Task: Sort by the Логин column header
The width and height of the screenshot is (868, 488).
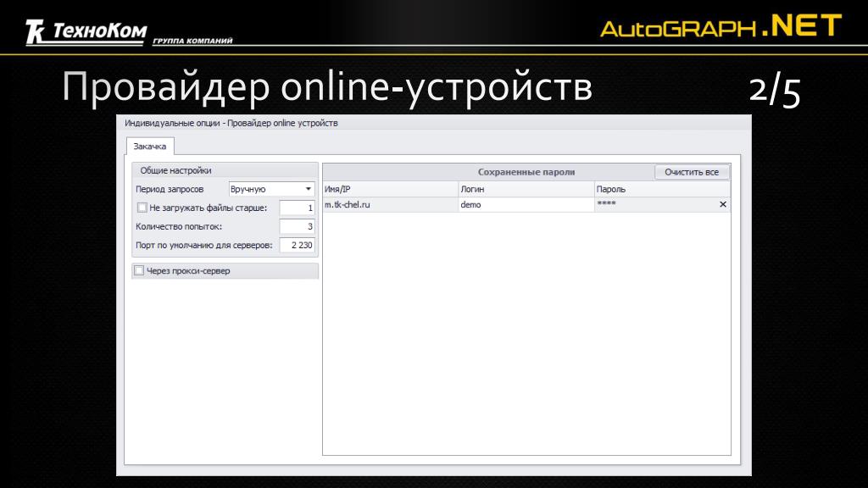Action: [526, 189]
